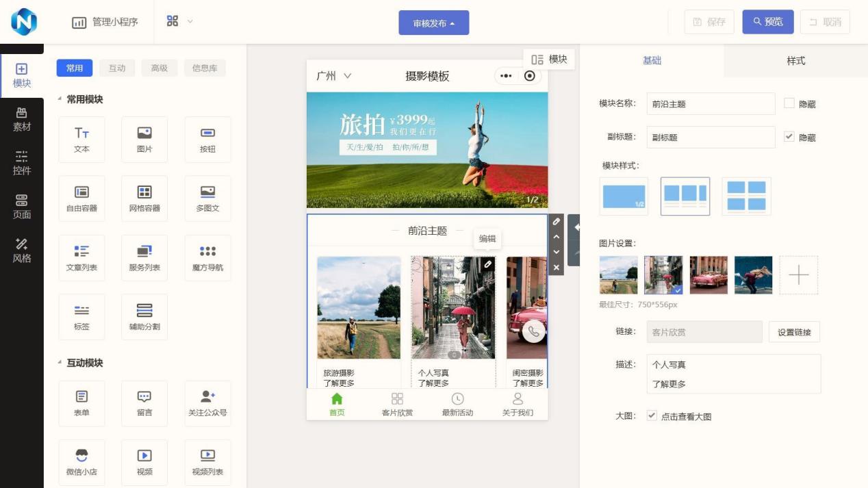Select the 按钮 button module
This screenshot has height=488, width=868.
point(207,140)
